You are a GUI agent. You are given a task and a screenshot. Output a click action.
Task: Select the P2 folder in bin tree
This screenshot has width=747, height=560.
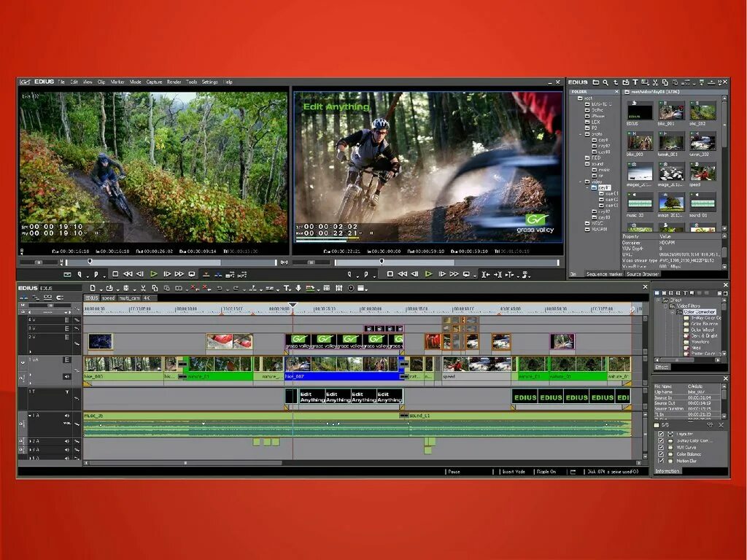tap(591, 128)
